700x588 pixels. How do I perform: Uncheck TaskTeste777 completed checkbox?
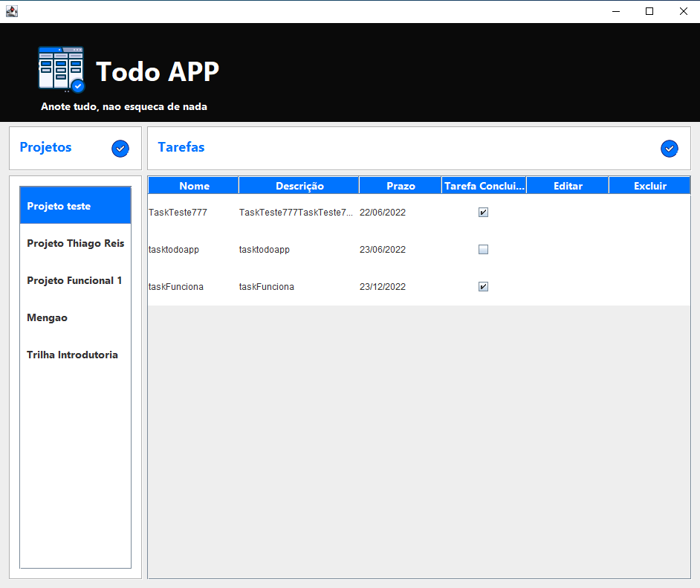(483, 212)
